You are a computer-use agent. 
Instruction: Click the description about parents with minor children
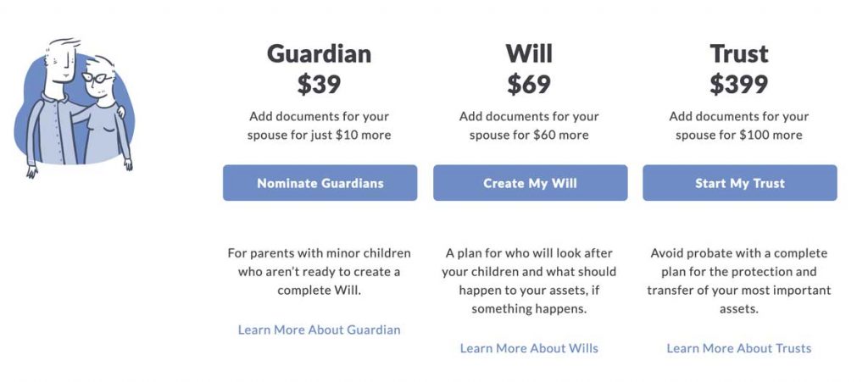(319, 272)
